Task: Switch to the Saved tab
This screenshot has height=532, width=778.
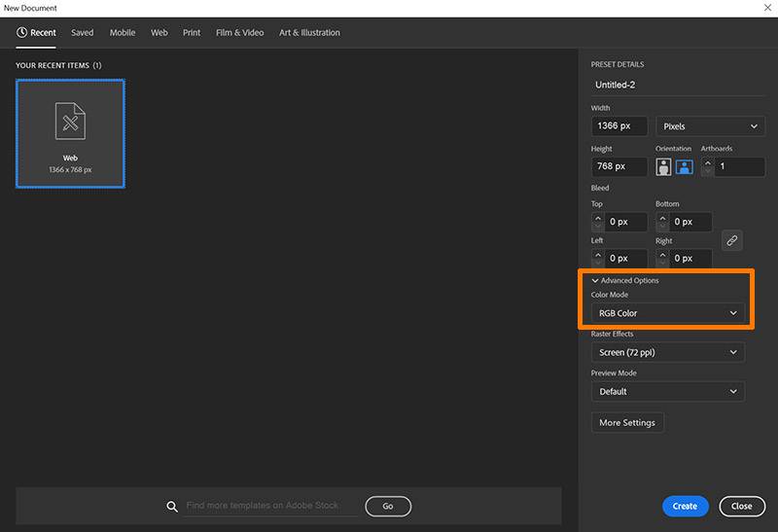Action: (x=83, y=33)
